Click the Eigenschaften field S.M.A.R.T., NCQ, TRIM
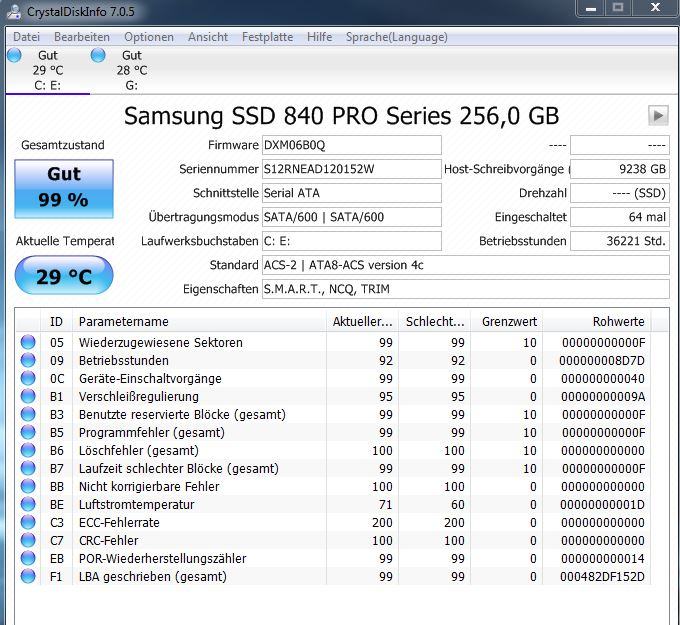 [466, 289]
